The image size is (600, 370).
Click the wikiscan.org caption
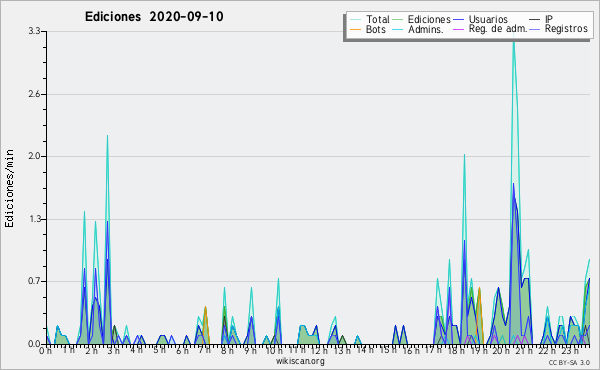(300, 361)
